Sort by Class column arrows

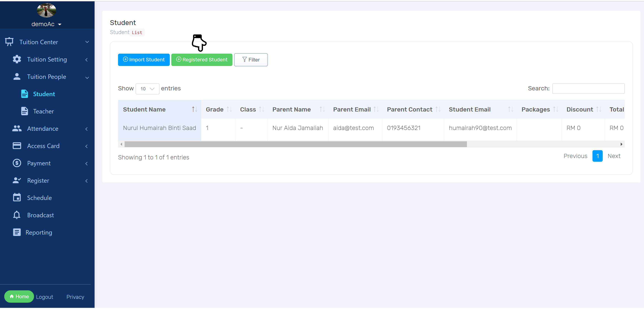point(261,109)
